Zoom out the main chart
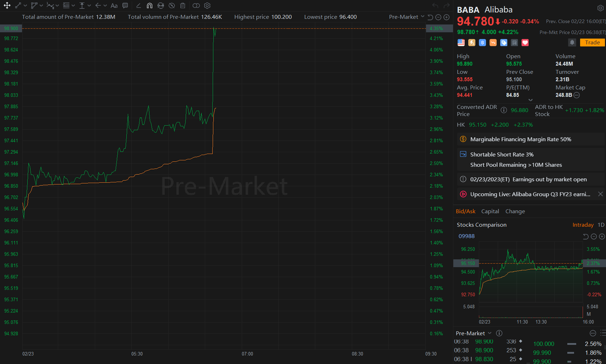 tap(438, 17)
